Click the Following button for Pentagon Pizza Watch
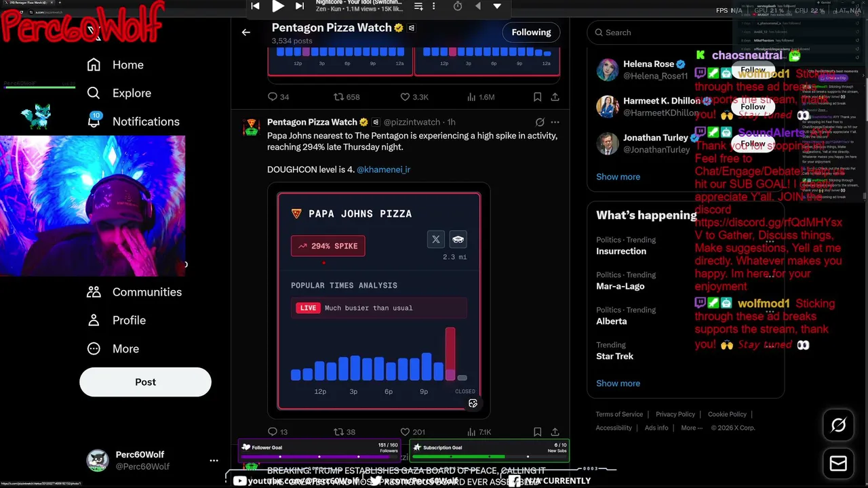868x488 pixels. (x=531, y=32)
